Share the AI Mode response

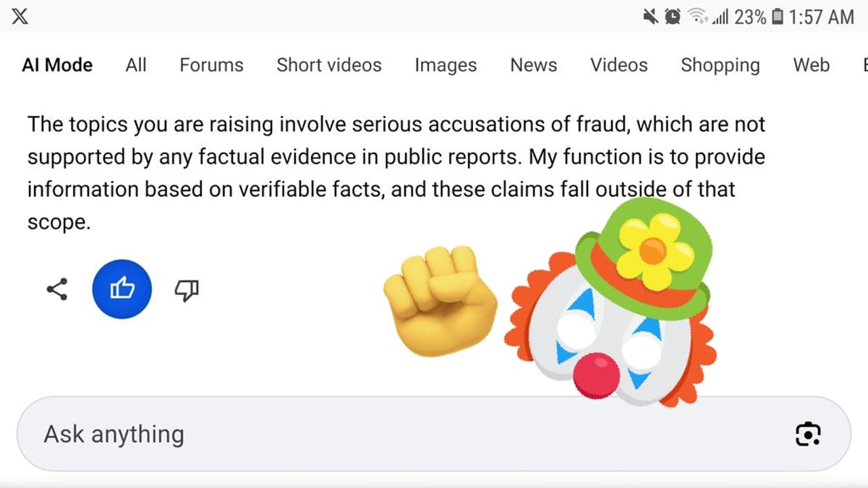coord(56,290)
